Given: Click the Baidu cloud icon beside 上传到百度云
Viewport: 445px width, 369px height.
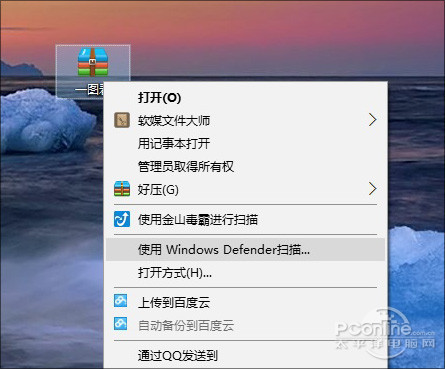Looking at the screenshot, I should click(120, 300).
